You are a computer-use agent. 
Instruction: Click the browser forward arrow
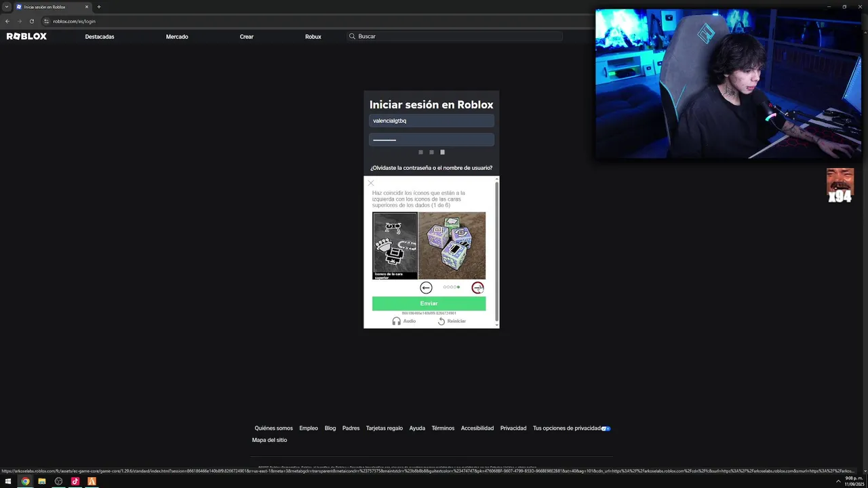19,21
